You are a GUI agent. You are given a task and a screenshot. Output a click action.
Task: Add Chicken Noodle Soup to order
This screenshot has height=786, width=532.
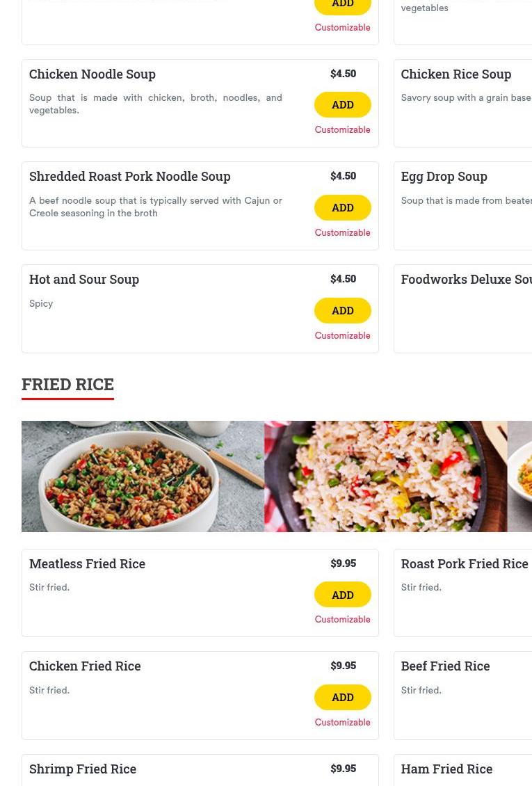coord(342,104)
